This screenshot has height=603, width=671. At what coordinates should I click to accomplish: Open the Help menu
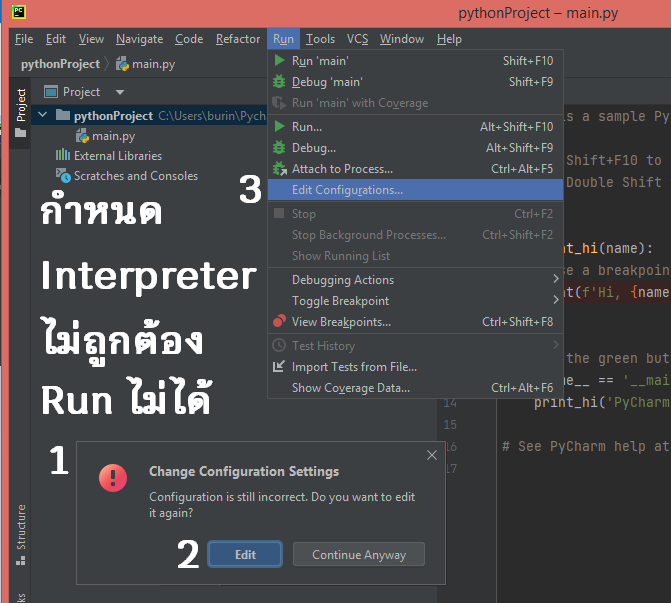(x=449, y=39)
